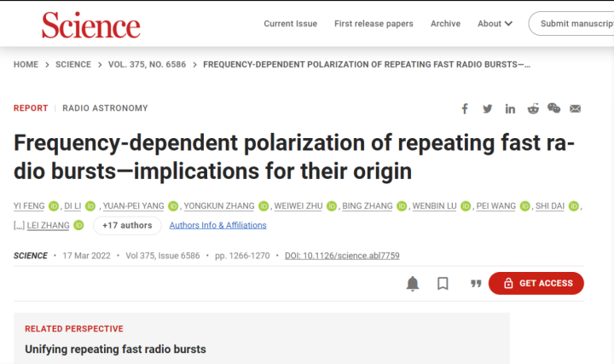Open Yongkun Zhang's ORCID icon

click(x=264, y=206)
